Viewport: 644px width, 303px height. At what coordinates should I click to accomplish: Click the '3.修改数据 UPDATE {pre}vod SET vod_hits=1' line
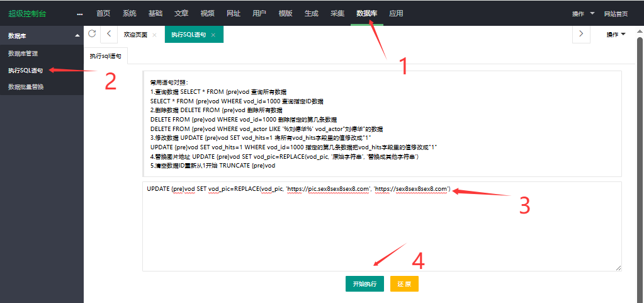pos(261,138)
